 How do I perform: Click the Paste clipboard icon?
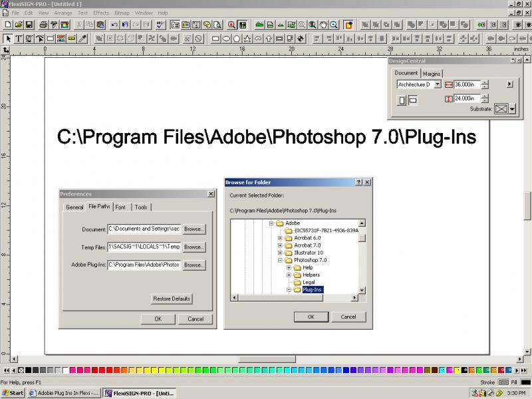click(x=100, y=25)
